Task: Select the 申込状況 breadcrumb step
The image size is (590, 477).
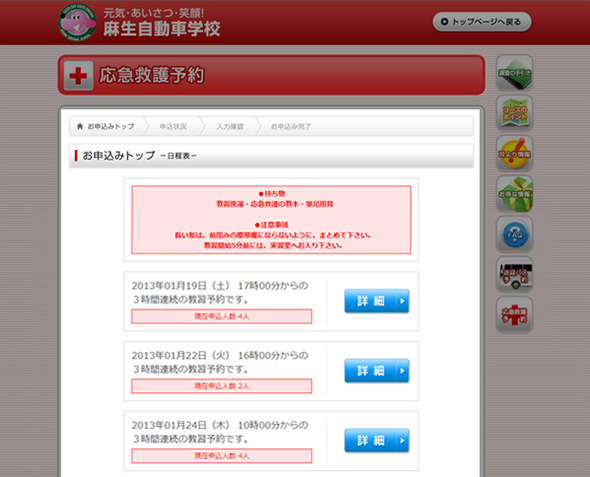Action: [x=173, y=126]
